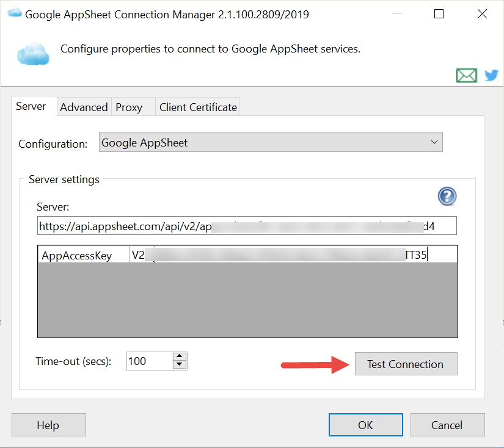Viewport: 504px width, 448px height.
Task: Select the AppAccessKey name cell
Action: pyautogui.click(x=84, y=255)
